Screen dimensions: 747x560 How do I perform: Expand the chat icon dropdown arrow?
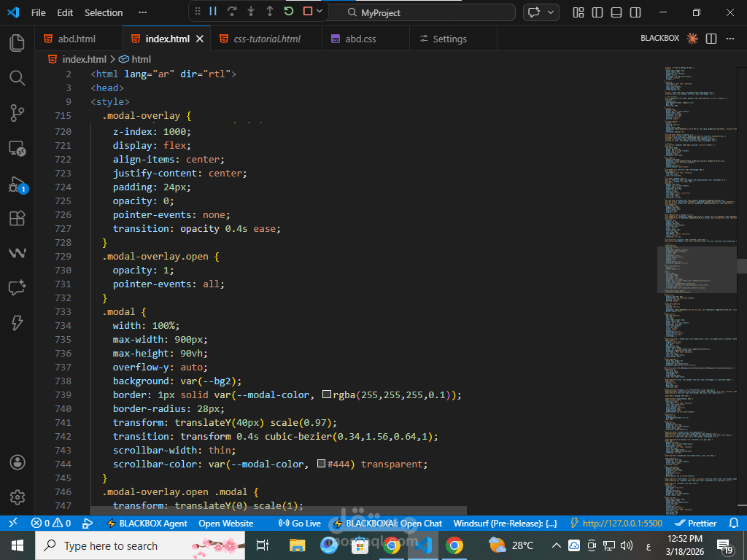(551, 12)
